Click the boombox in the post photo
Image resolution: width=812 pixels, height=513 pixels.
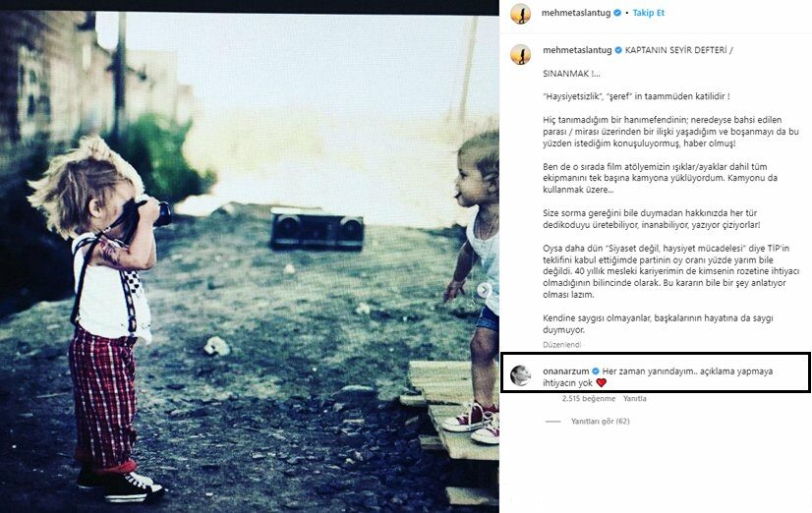pos(317,228)
